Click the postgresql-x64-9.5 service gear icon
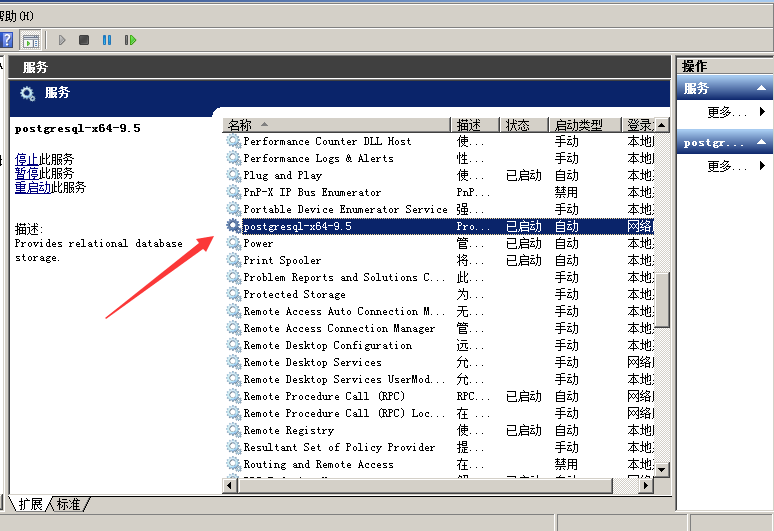 click(x=233, y=226)
